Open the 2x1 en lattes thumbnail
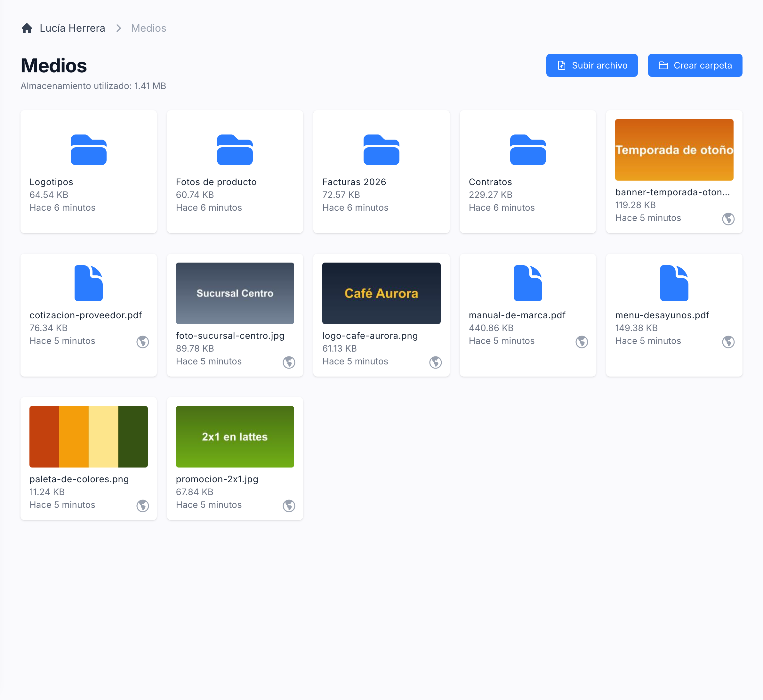The width and height of the screenshot is (763, 700). [x=235, y=437]
